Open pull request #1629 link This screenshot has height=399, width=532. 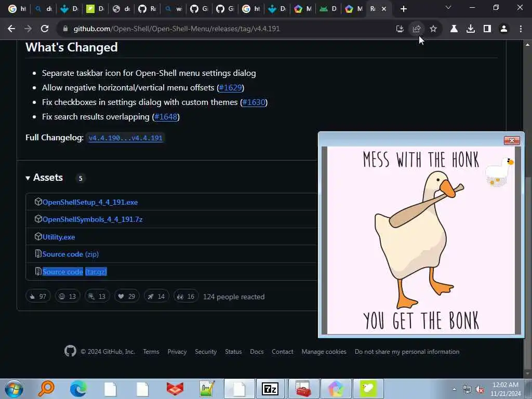tap(230, 87)
